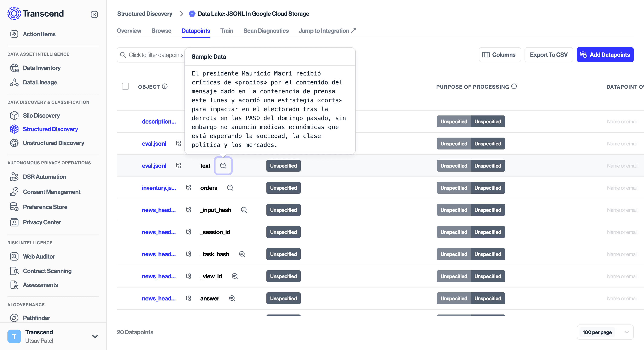The height and width of the screenshot is (350, 644).
Task: Click the Web Auditor risk intelligence icon
Action: coord(14,256)
